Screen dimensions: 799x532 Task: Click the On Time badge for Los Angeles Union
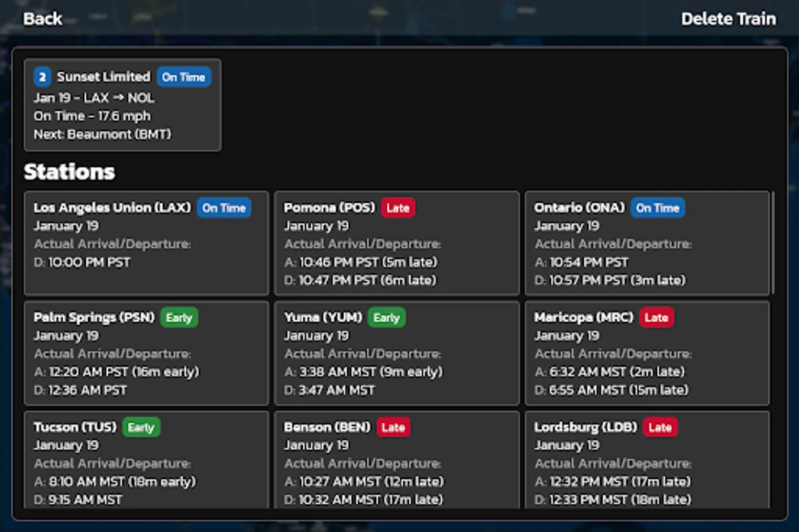click(x=224, y=208)
